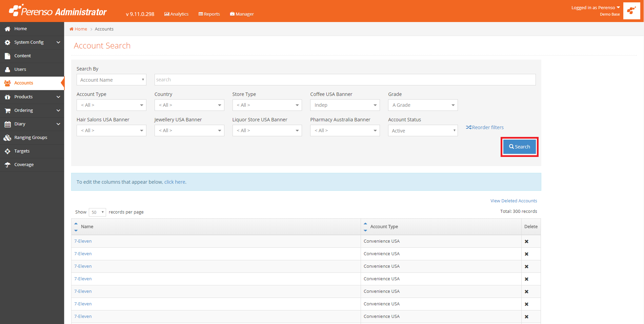Open View Deleted Accounts link
The width and height of the screenshot is (644, 324).
(514, 201)
